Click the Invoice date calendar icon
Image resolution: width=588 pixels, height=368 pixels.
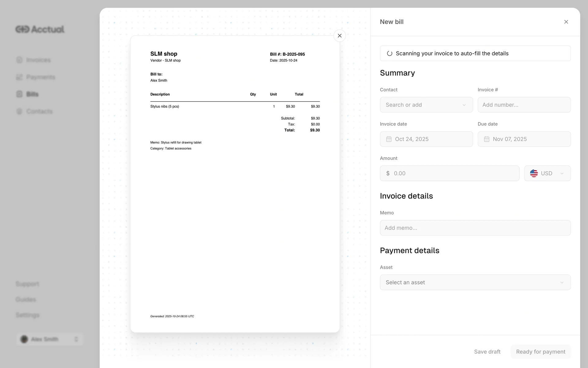[x=389, y=139]
